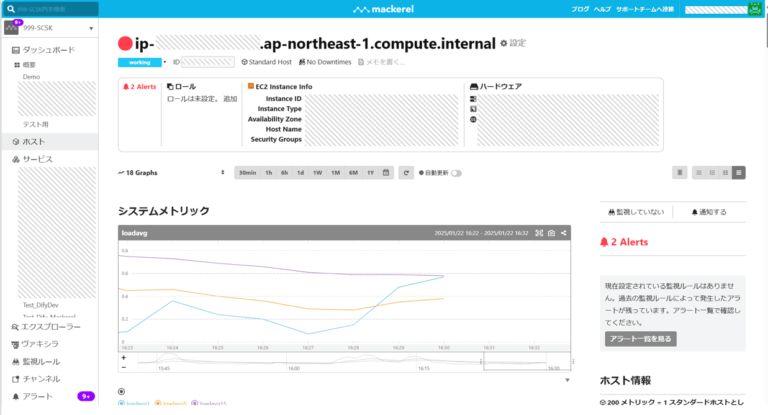The height and width of the screenshot is (415, 768).
Task: Open the calendar date range picker
Action: point(386,173)
